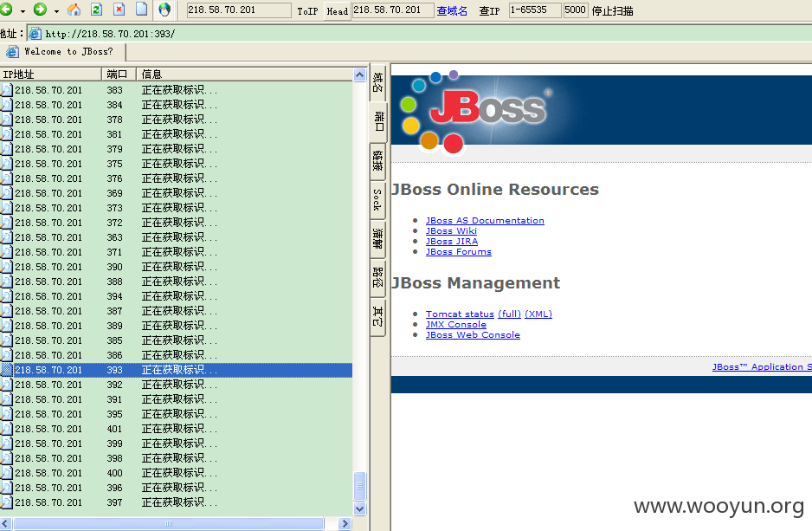The image size is (812, 531).
Task: Switch to the 路径 vertical tab
Action: tap(378, 277)
